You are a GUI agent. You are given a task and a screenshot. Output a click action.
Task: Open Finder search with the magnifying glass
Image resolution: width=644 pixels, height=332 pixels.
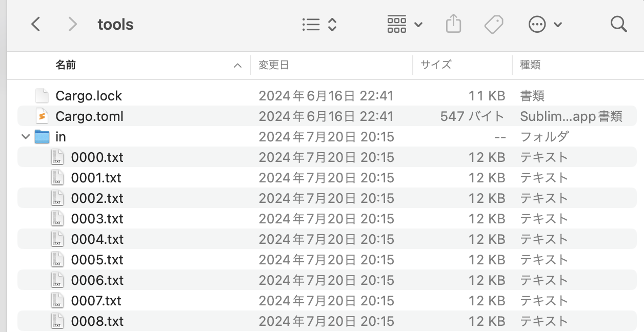pos(618,24)
